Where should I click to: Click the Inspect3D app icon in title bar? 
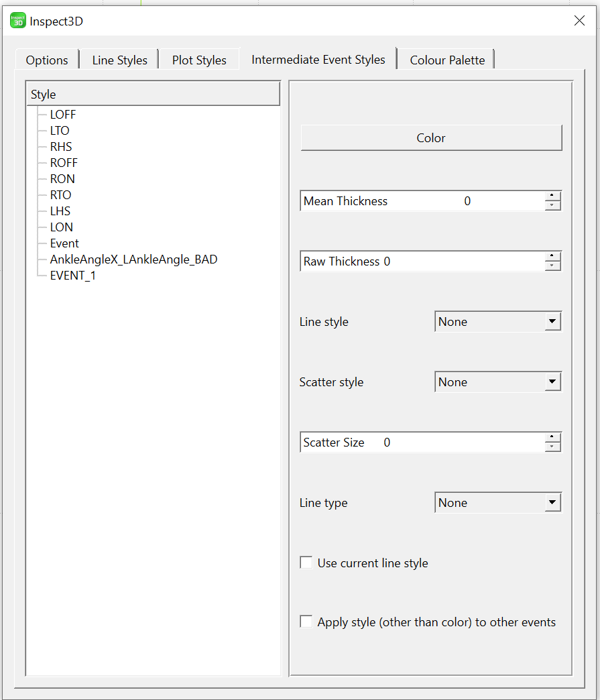pos(18,21)
